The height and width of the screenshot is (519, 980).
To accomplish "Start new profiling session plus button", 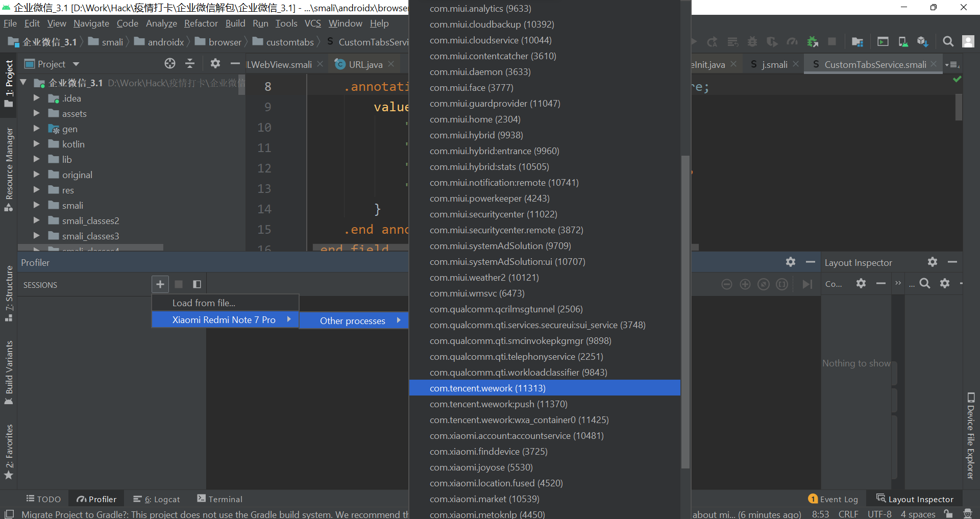I will click(x=160, y=284).
